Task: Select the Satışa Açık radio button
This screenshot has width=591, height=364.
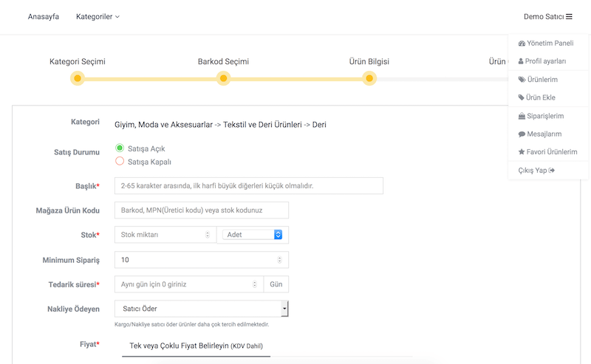Action: point(120,148)
